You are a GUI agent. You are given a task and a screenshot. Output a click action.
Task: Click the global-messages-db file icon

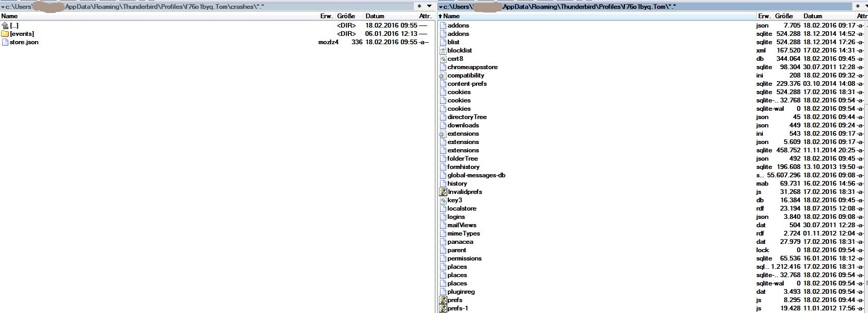(443, 175)
